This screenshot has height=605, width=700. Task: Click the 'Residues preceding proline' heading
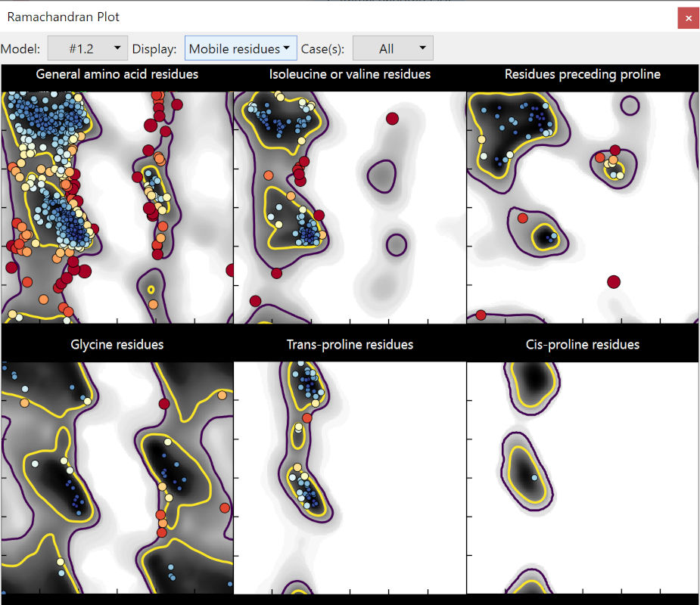pos(583,74)
